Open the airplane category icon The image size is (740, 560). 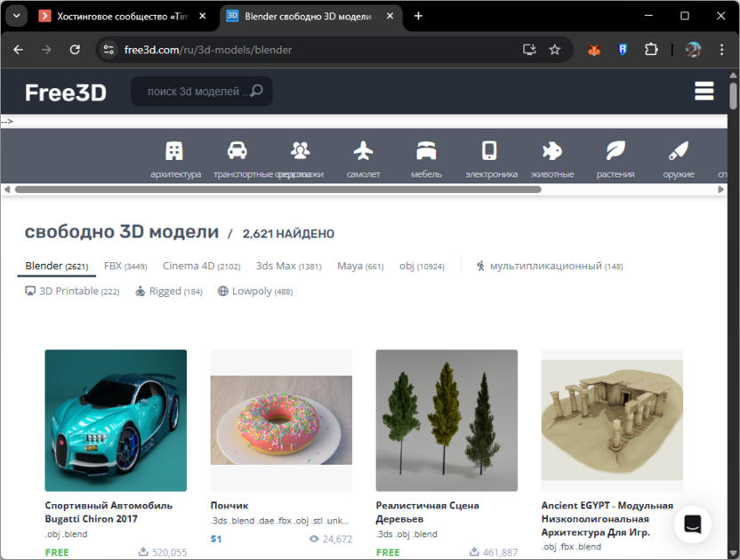363,150
